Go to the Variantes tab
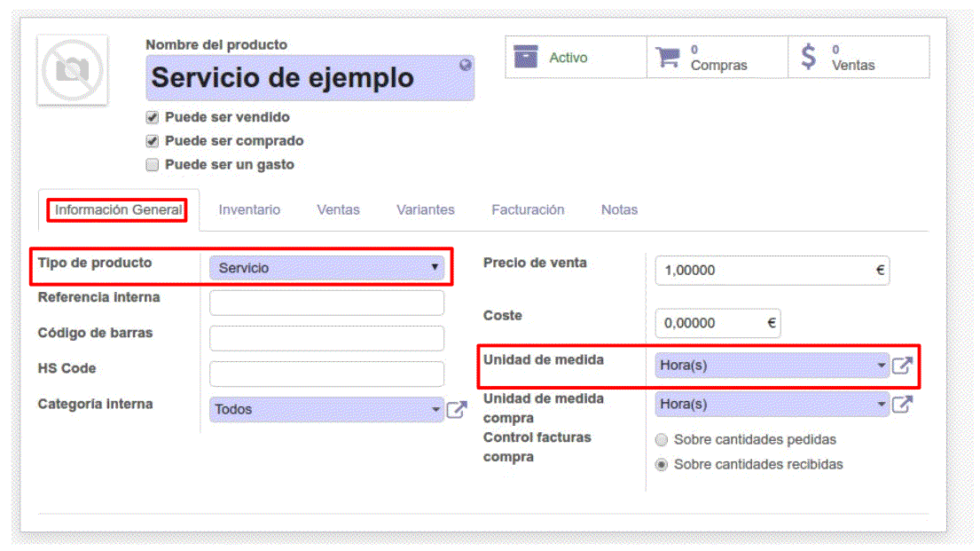Image resolution: width=980 pixels, height=551 pixels. [x=425, y=210]
